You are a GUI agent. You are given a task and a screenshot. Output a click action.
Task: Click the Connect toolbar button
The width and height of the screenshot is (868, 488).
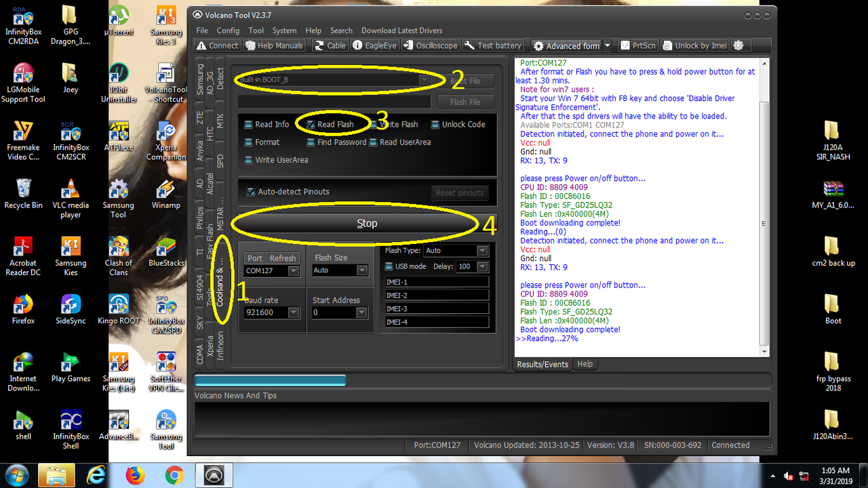click(217, 45)
